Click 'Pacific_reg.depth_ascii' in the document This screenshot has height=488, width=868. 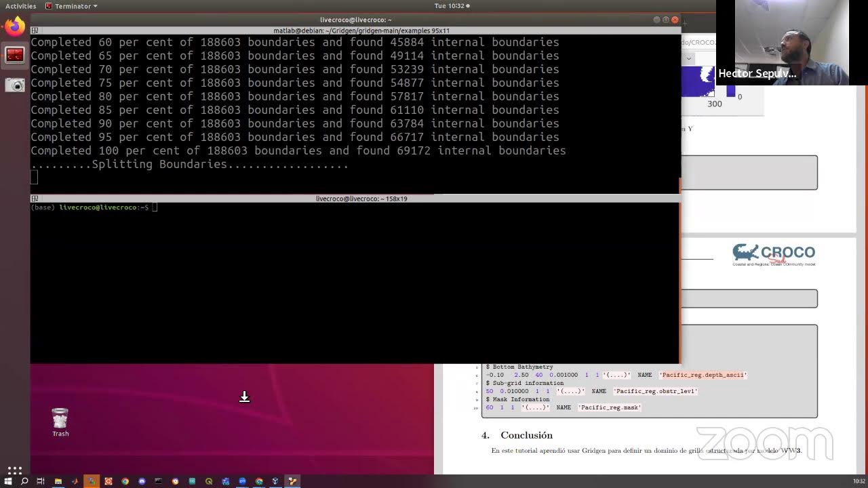703,375
